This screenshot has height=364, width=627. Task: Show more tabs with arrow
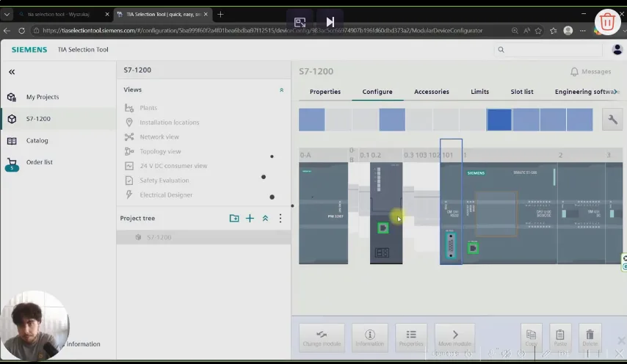click(x=616, y=92)
